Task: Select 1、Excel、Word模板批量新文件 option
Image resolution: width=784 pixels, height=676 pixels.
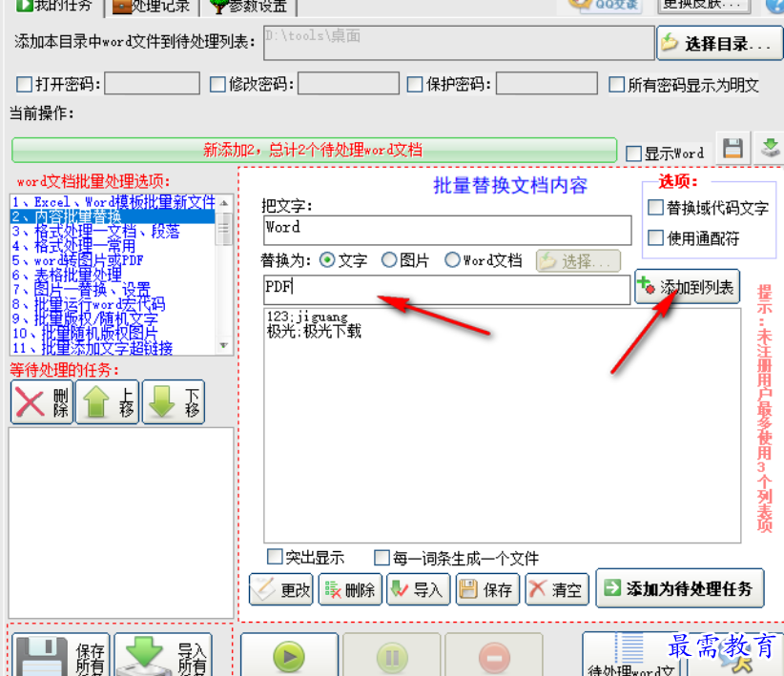Action: point(113,202)
